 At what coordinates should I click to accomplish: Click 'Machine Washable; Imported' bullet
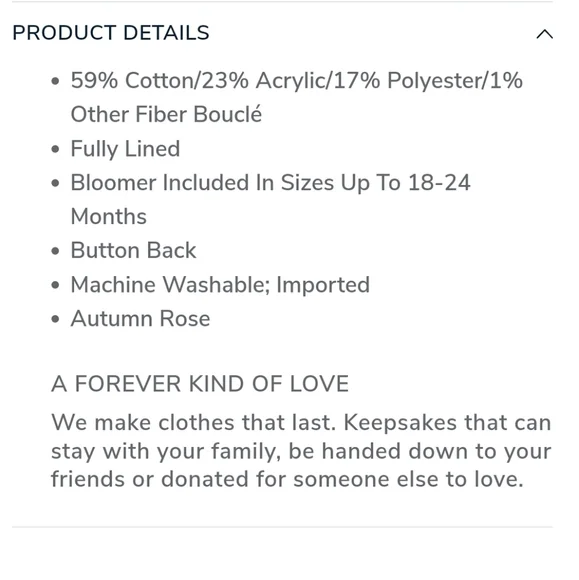(220, 285)
